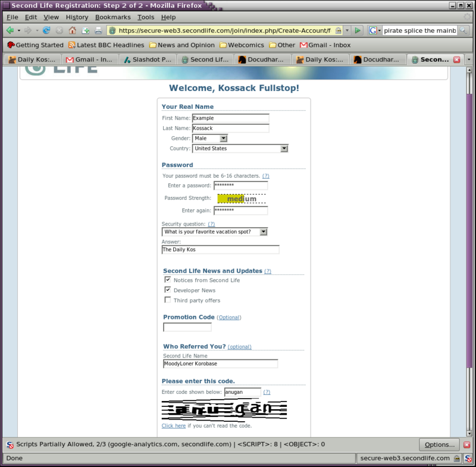
Task: Open Latest BBC Headlines feed bookmark
Action: tap(107, 45)
